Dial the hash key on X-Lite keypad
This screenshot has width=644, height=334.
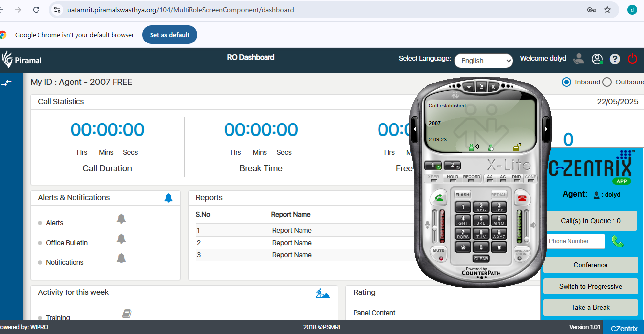point(499,247)
